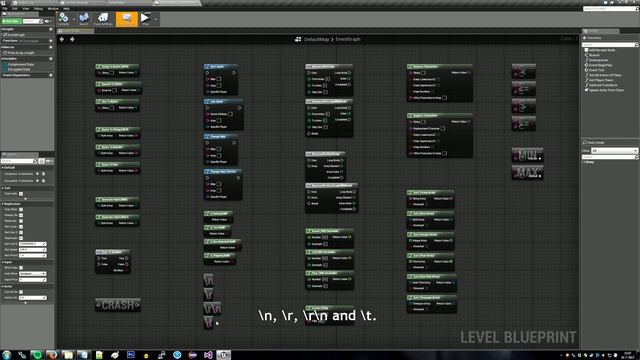Open the Window menu
The height and width of the screenshot is (360, 640).
coord(53,8)
